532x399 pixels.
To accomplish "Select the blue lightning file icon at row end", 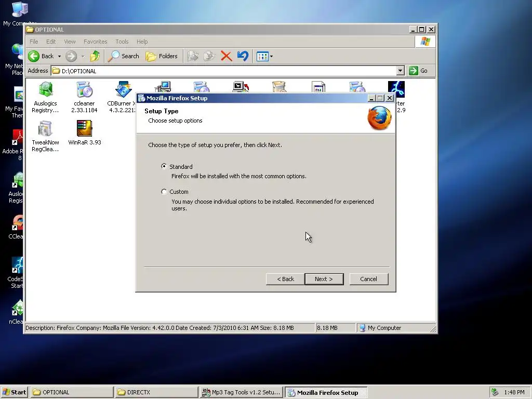I will (396, 89).
